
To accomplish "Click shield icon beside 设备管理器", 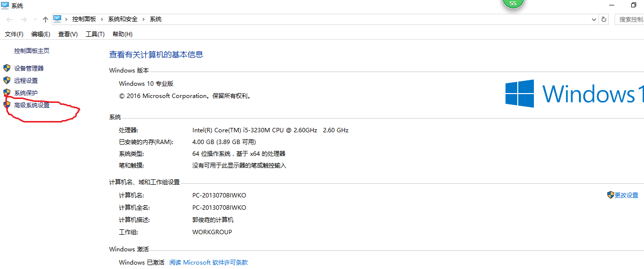I will point(7,68).
